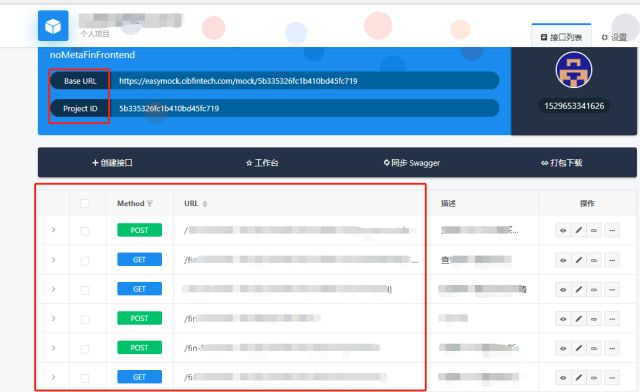Screen dimensions: 640x392
Task: Edit the sixth row GET interface
Action: pos(578,378)
